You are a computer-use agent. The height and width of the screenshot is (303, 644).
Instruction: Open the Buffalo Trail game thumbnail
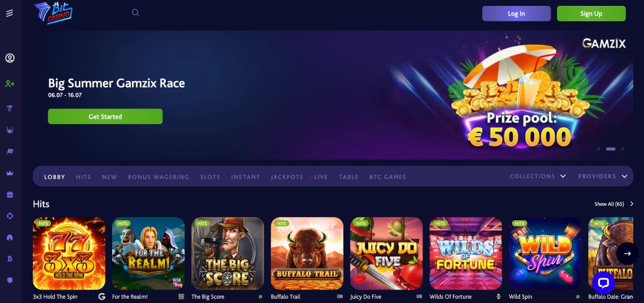pyautogui.click(x=307, y=253)
